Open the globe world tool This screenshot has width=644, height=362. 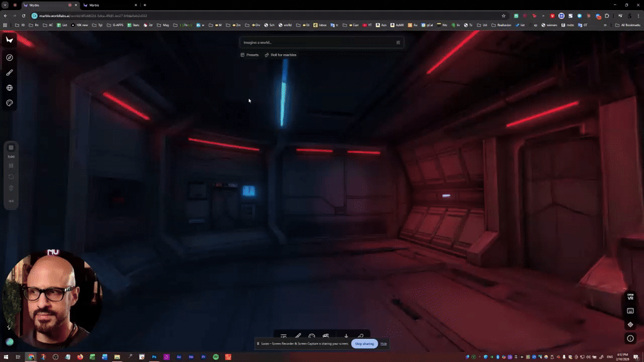[9, 88]
